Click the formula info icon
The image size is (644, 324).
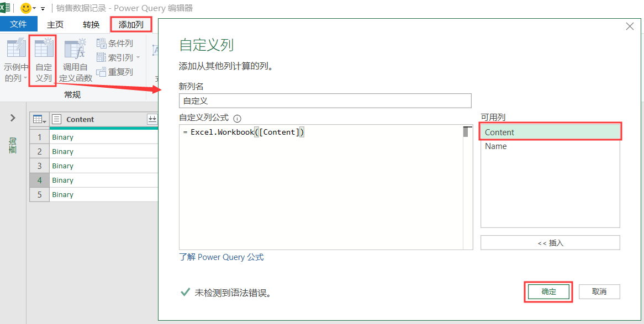click(237, 118)
